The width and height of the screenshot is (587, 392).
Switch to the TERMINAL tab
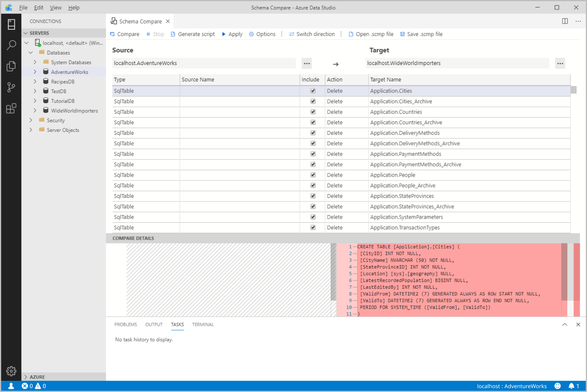coord(203,325)
